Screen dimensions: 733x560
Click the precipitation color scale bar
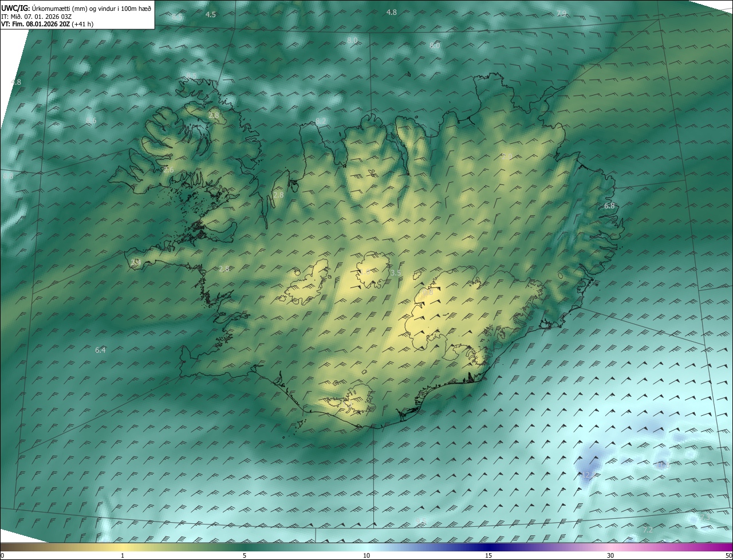click(366, 547)
